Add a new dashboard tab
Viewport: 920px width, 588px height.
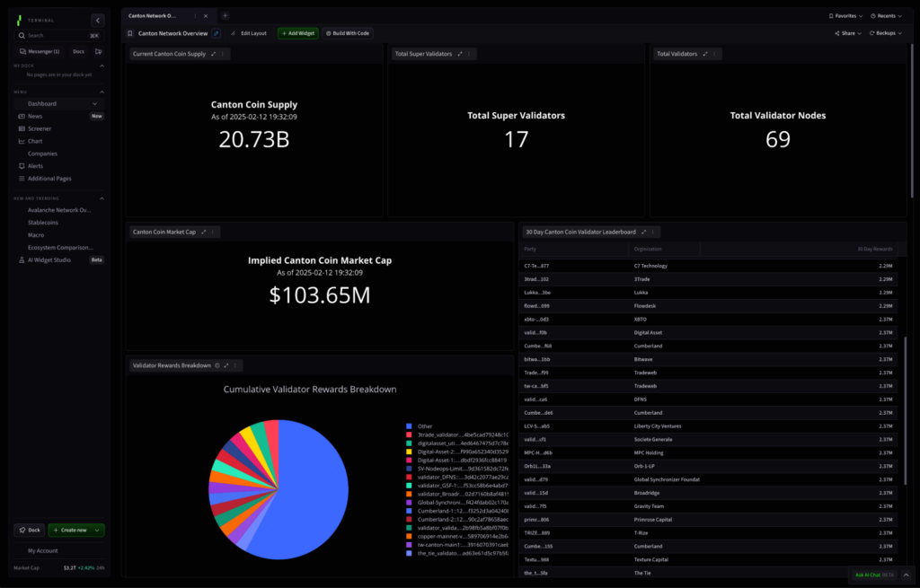[x=225, y=16]
